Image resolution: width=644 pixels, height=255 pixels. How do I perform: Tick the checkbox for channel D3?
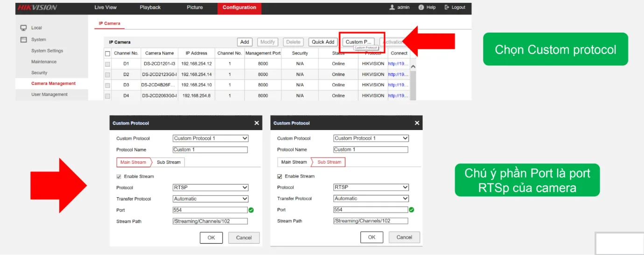[108, 85]
